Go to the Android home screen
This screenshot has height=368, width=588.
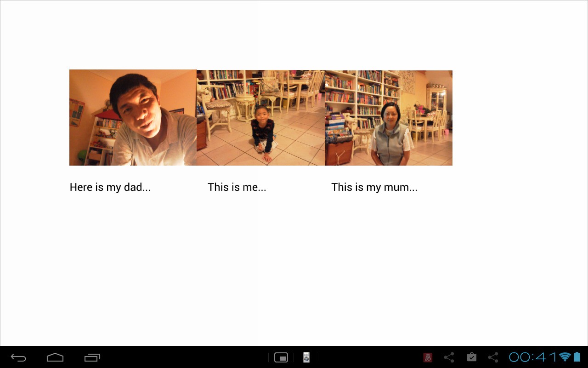pos(55,357)
